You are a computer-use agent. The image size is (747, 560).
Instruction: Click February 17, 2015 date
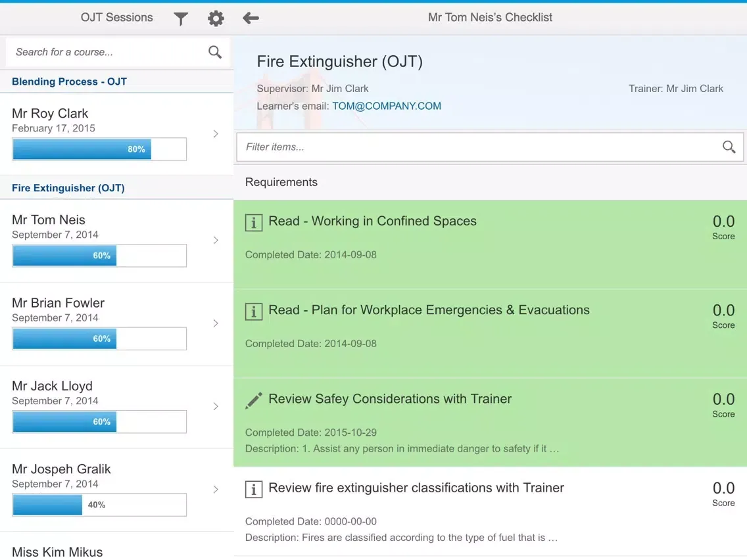pyautogui.click(x=53, y=128)
